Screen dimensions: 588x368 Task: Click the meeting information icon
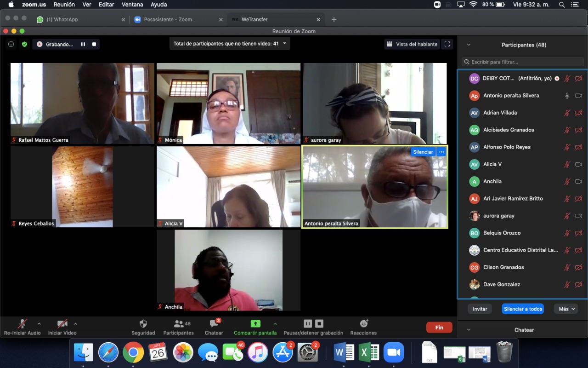coord(11,44)
